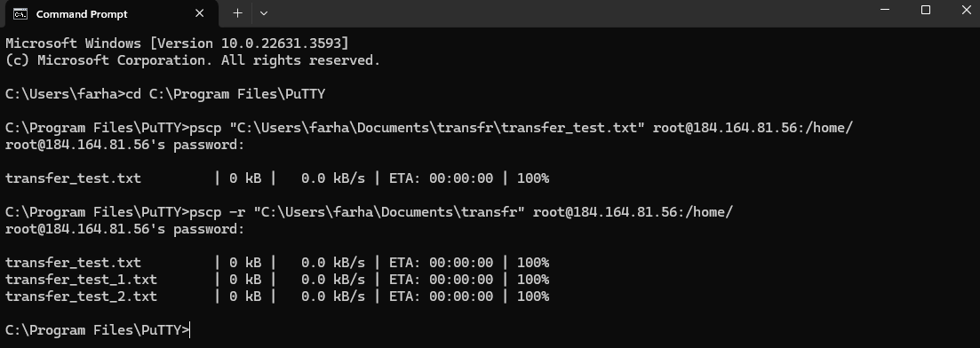Close the terminal window
This screenshot has height=348, width=980.
(967, 10)
